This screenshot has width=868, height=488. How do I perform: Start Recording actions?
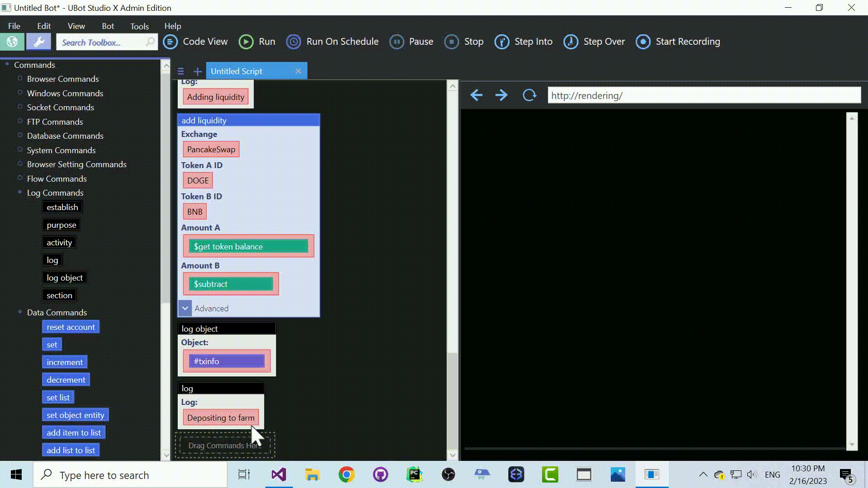(x=678, y=42)
